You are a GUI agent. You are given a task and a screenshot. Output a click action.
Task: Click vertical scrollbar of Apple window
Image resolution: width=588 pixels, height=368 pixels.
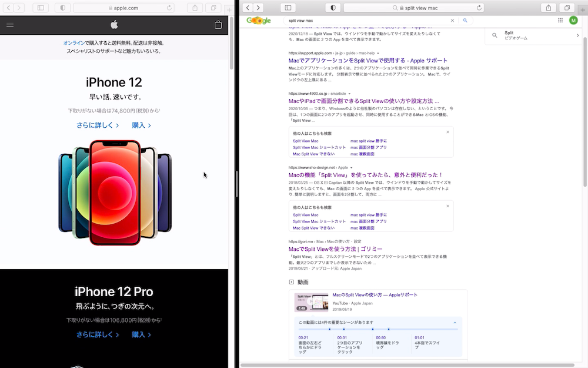(x=232, y=42)
